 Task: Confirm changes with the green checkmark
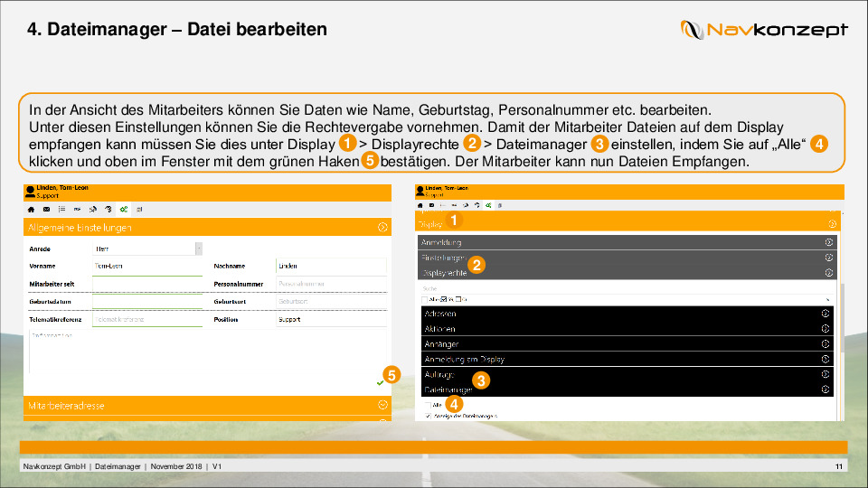tap(380, 383)
